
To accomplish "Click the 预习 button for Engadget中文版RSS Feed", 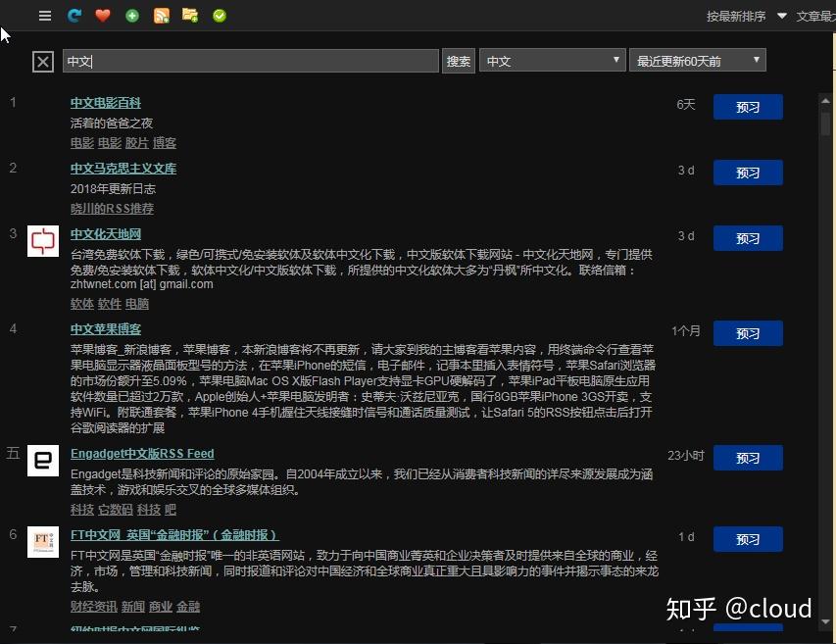I will click(747, 458).
